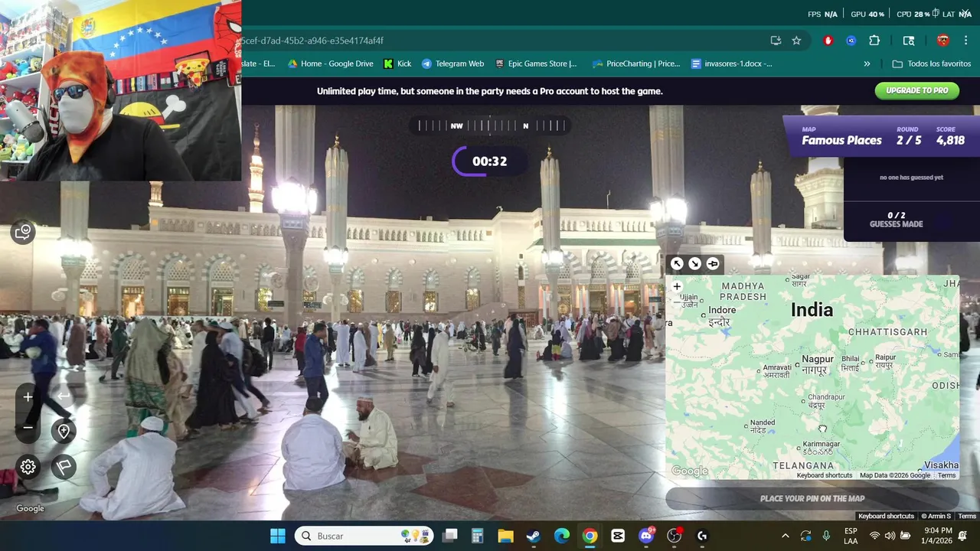Return to start with flag icon
980x551 pixels.
tap(64, 467)
